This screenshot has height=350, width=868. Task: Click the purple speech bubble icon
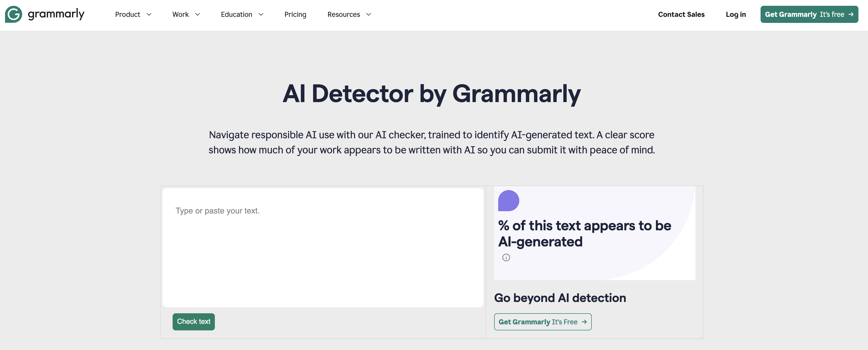(x=508, y=201)
